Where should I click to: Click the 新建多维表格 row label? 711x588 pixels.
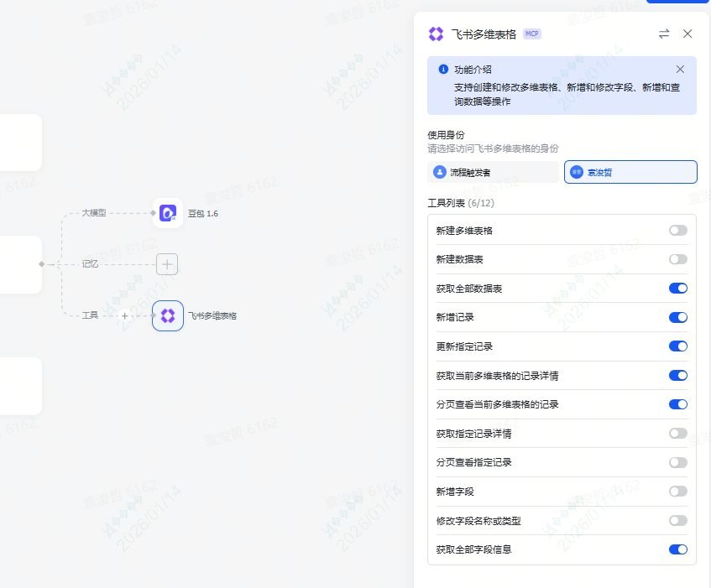coord(464,231)
